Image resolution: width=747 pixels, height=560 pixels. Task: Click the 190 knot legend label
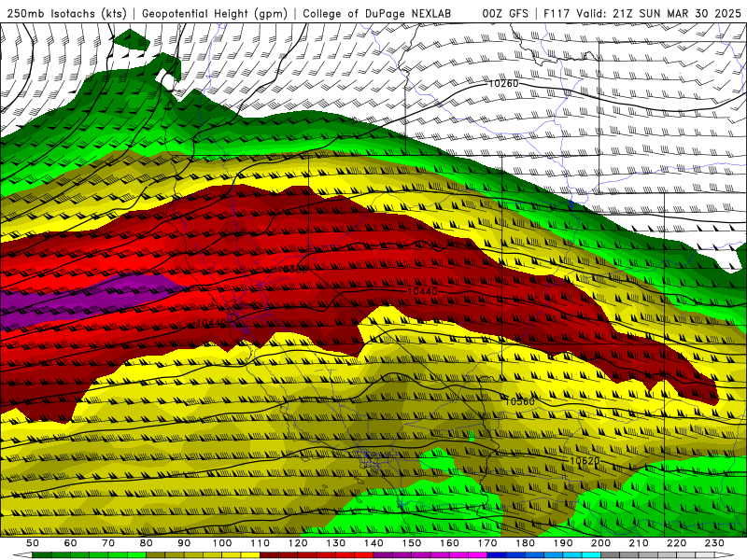point(563,543)
